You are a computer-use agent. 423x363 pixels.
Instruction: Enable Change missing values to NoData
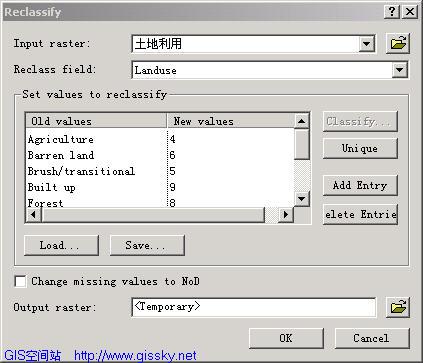(20, 281)
